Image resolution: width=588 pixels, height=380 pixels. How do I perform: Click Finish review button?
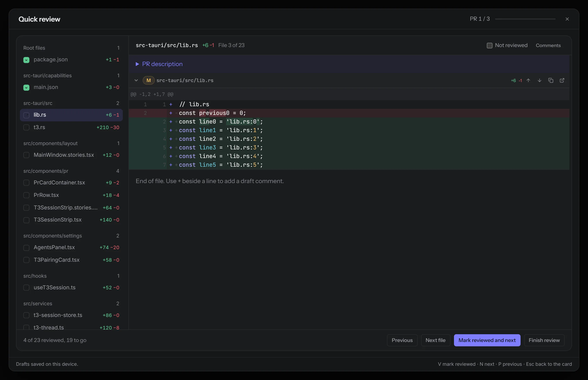544,340
